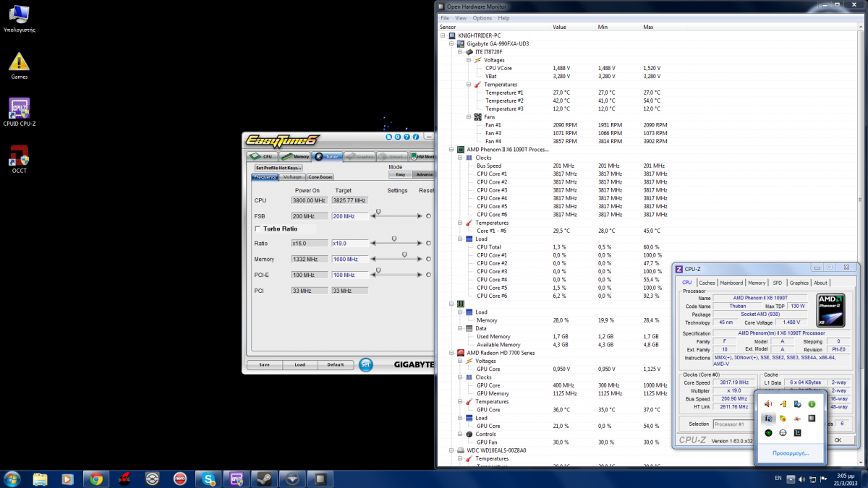Collapse the Gigabyte GA-990FXA-UD3 node
The width and height of the screenshot is (868, 488).
coord(451,43)
